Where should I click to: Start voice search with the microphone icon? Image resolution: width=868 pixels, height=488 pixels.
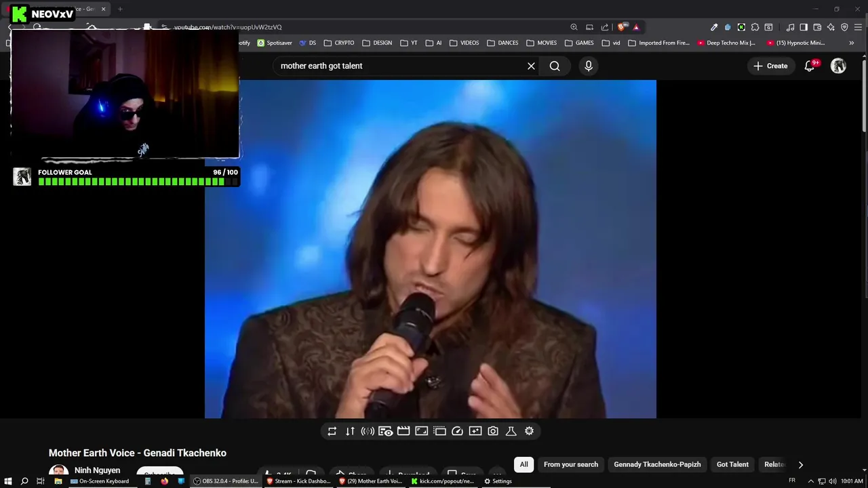pyautogui.click(x=589, y=66)
